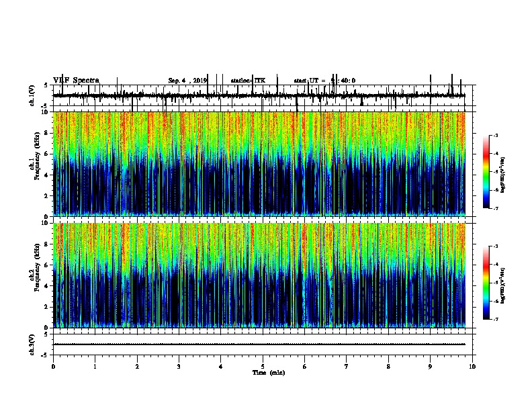Click "-7" on ch.2 color bar scale
The width and height of the screenshot is (532, 411).
pos(496,319)
